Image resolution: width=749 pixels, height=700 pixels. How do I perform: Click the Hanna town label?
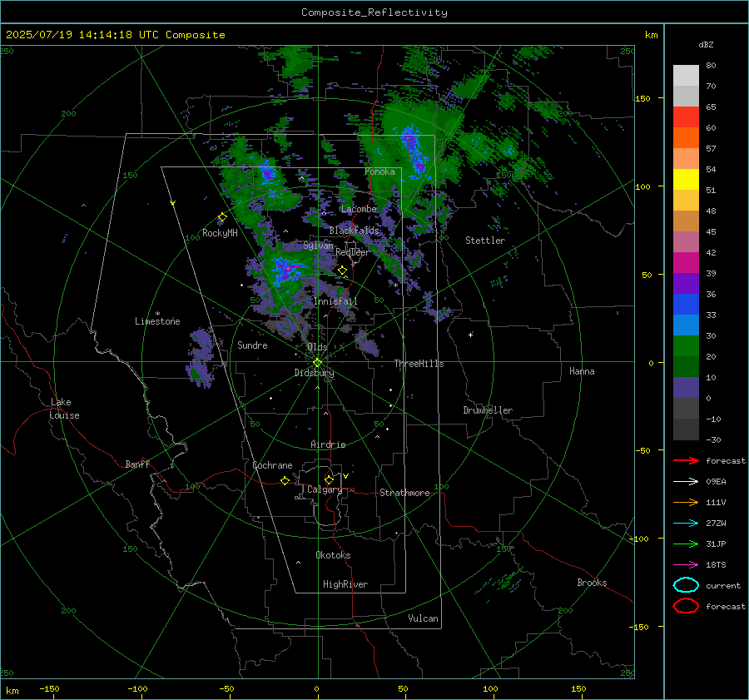pos(582,371)
